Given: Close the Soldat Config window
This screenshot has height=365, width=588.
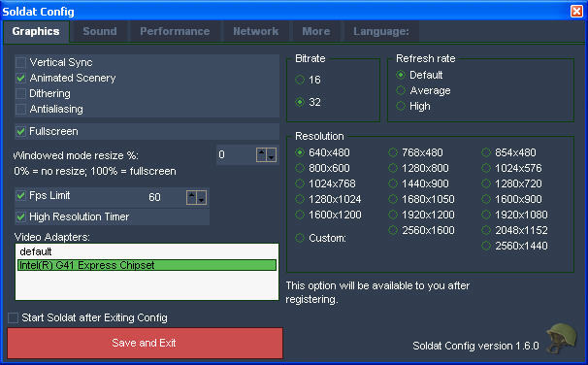Looking at the screenshot, I should (576, 11).
